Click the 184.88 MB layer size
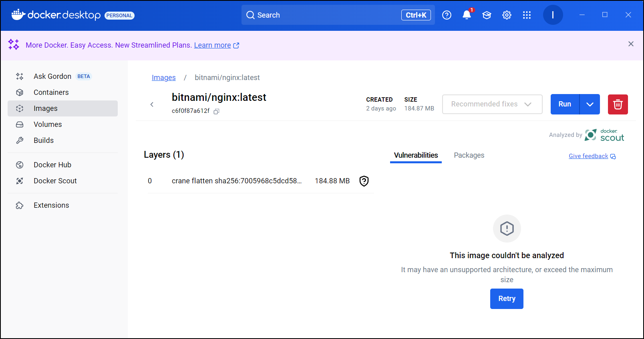Screen dimensions: 644x339 click(332, 181)
